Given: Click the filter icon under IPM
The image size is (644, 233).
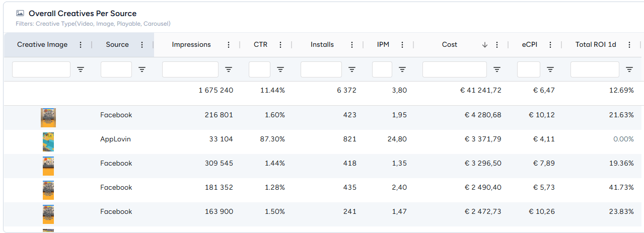Looking at the screenshot, I should [x=402, y=69].
